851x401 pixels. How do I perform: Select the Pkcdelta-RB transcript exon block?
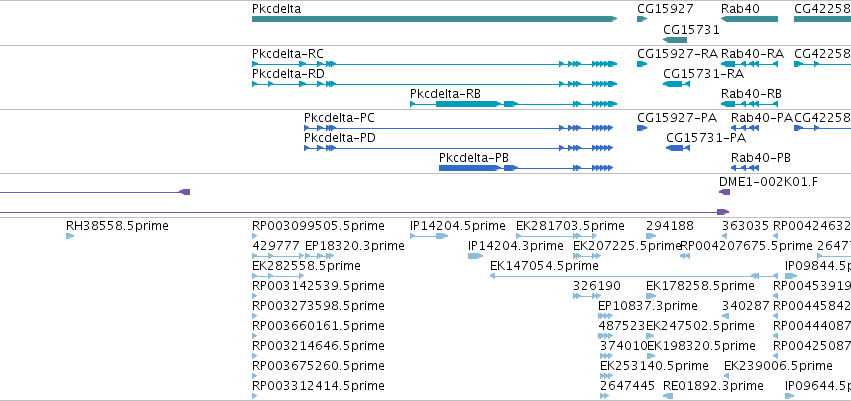467,104
